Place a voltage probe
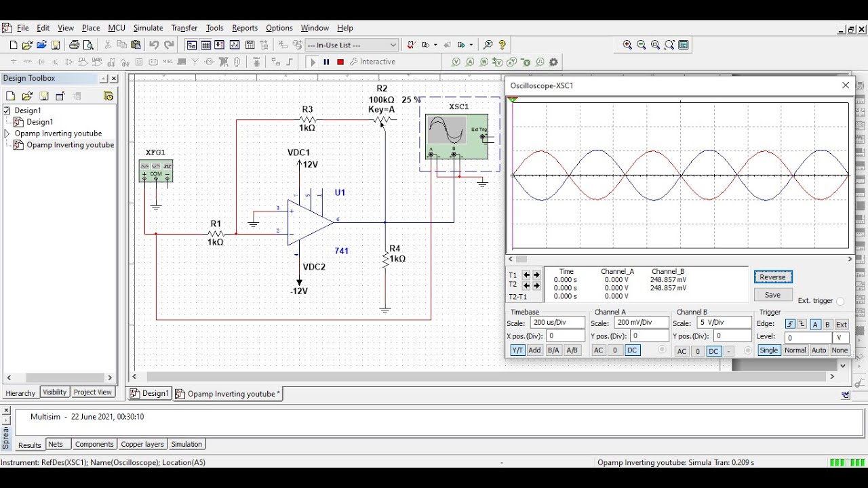The height and width of the screenshot is (488, 868). [456, 62]
